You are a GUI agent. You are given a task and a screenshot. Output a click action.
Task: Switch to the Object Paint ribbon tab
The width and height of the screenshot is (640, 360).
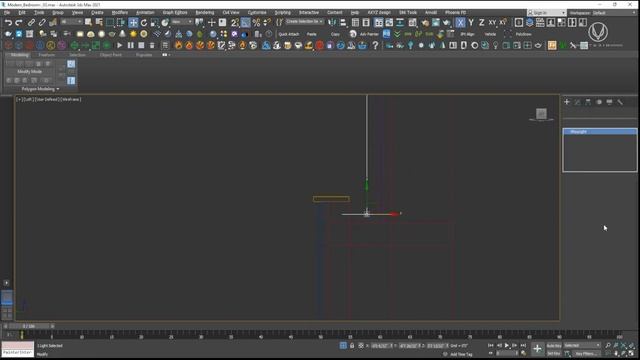click(x=111, y=55)
